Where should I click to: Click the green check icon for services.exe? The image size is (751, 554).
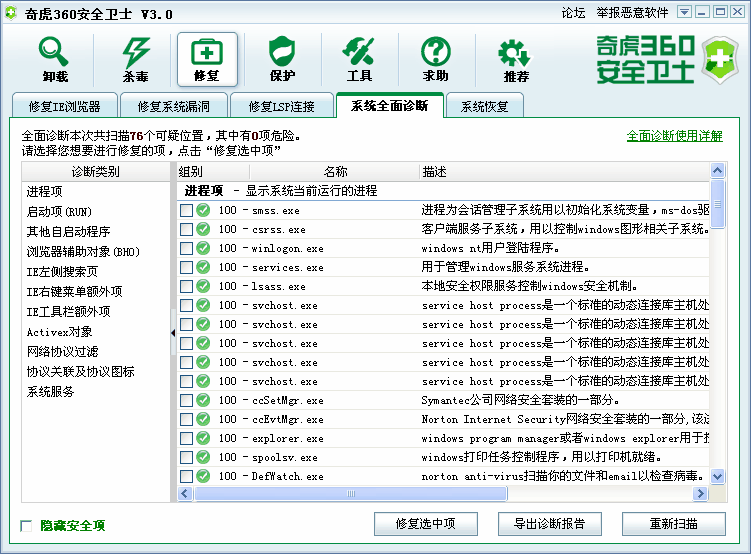point(203,267)
